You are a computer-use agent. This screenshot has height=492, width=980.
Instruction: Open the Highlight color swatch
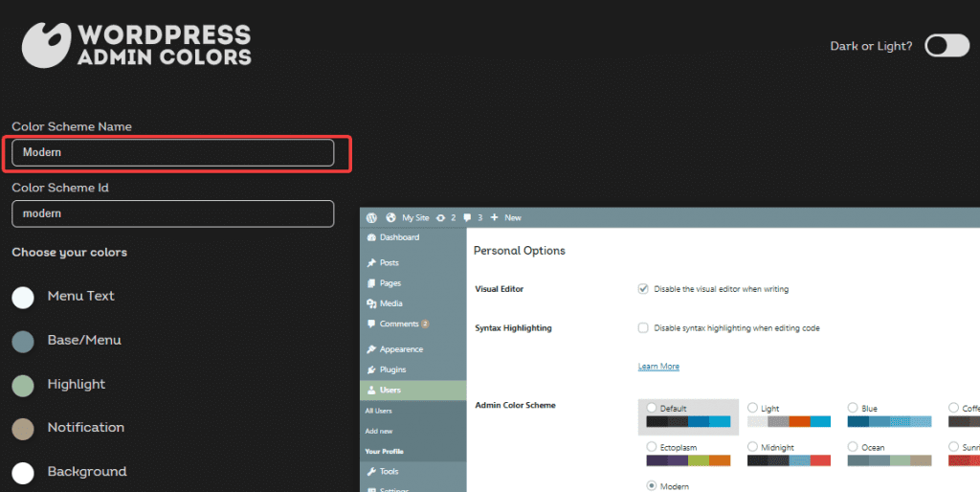[x=23, y=386]
